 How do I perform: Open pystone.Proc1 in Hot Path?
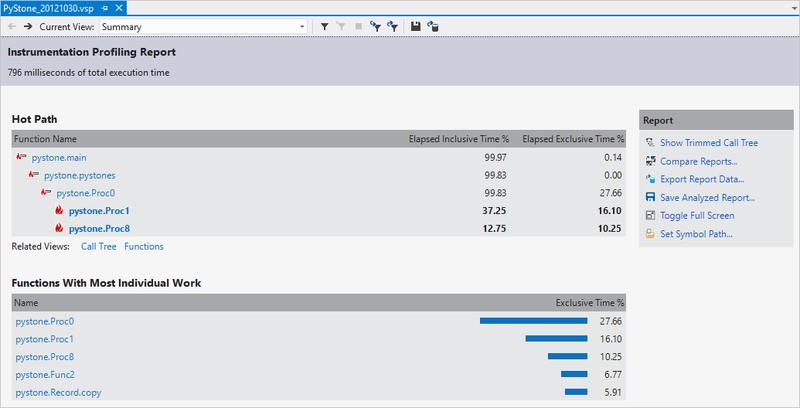pyautogui.click(x=99, y=211)
